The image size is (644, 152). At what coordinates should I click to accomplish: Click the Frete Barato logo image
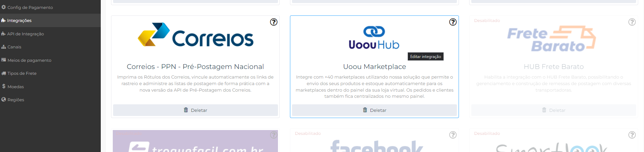(x=551, y=39)
